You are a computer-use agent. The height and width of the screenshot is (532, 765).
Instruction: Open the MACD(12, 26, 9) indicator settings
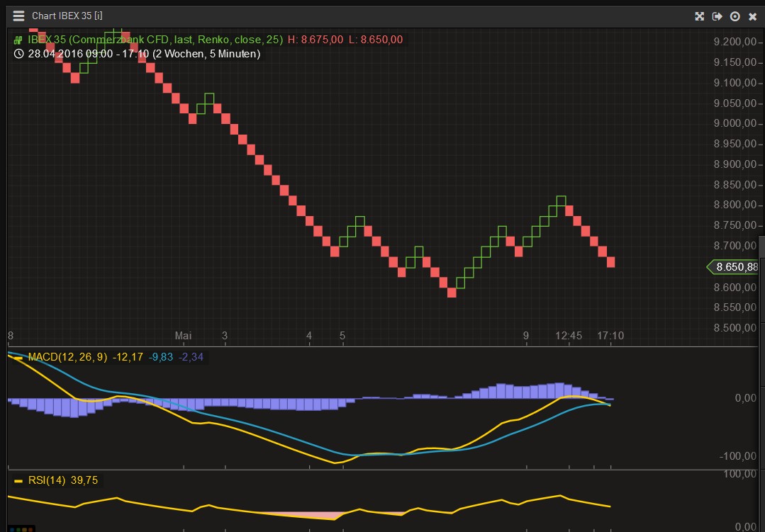click(67, 357)
